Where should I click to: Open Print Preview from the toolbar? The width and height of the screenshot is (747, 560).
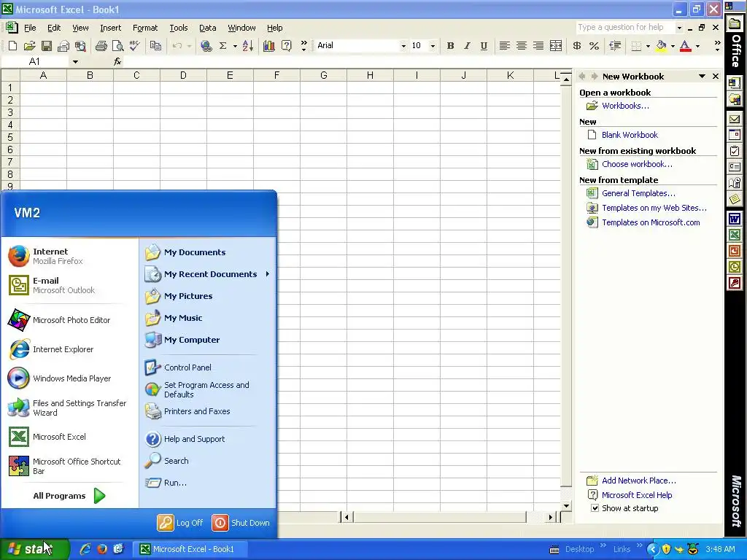pyautogui.click(x=117, y=46)
